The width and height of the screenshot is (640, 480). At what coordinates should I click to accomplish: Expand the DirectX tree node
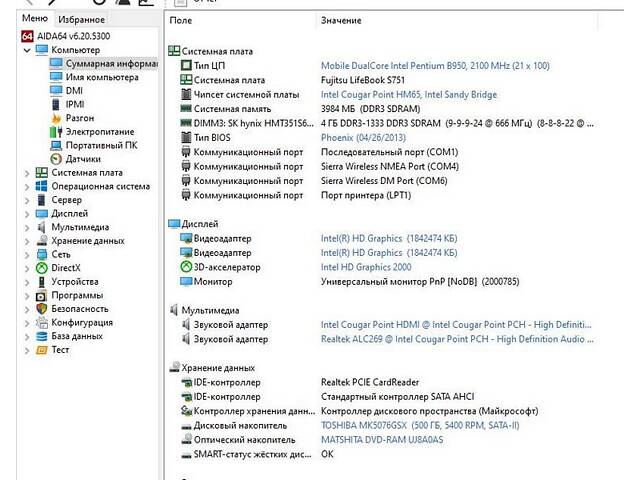(27, 269)
